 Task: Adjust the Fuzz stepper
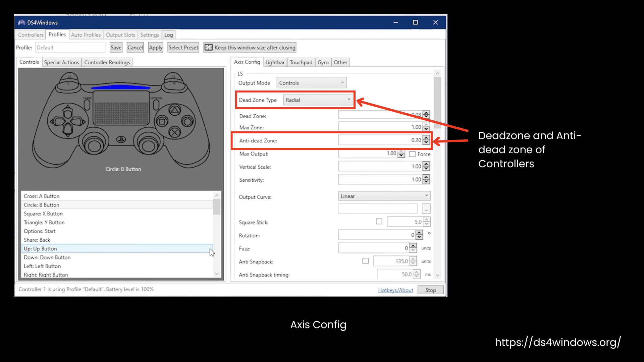[413, 248]
